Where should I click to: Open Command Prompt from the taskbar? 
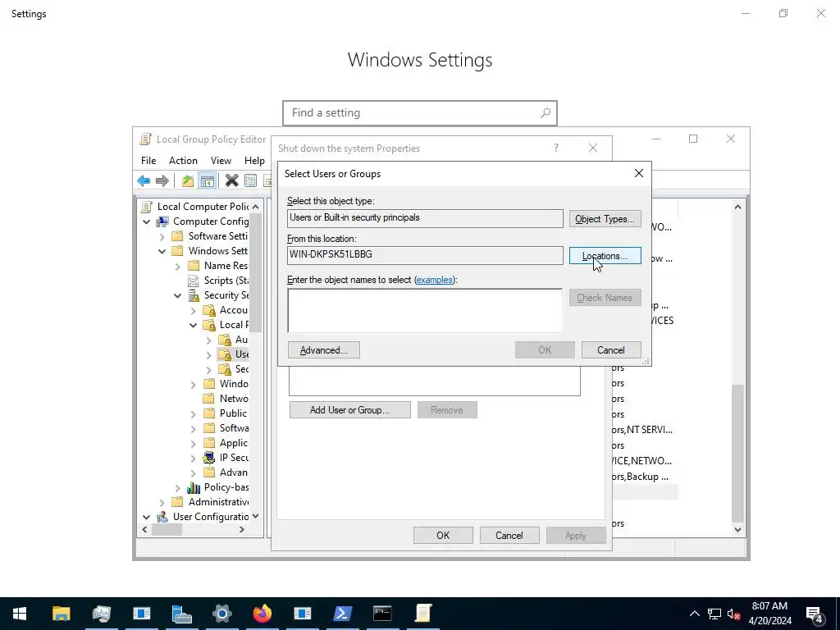(382, 614)
